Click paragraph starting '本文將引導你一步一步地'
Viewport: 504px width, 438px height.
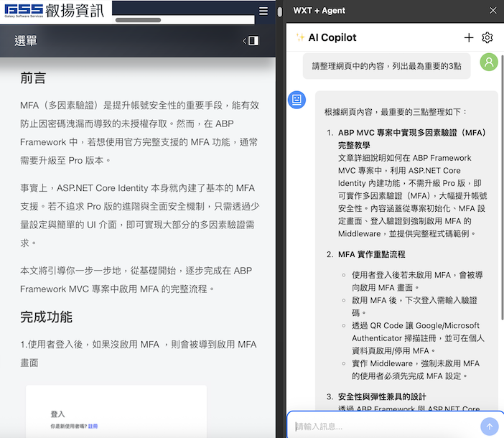pos(136,279)
